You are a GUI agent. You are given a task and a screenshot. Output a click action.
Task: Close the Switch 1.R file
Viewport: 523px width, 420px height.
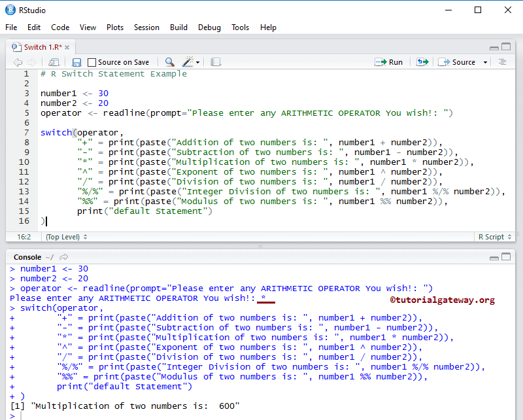point(67,46)
